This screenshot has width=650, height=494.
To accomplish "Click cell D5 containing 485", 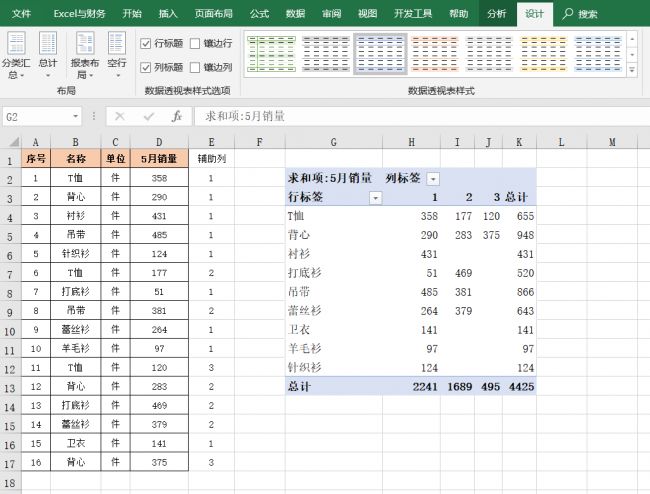I will click(x=159, y=235).
